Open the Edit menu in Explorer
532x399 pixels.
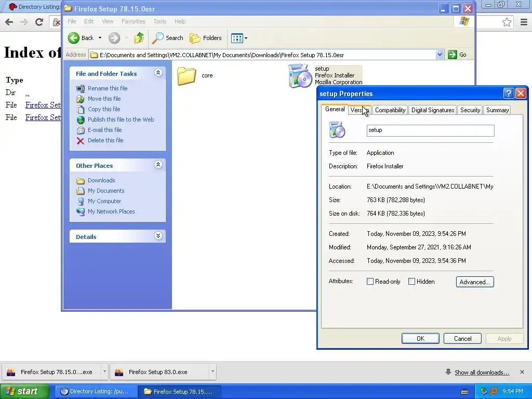coord(89,21)
